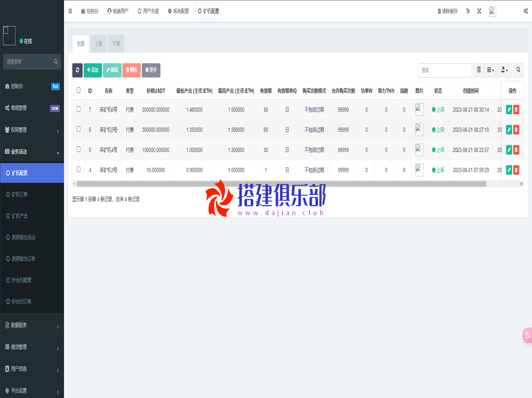The image size is (532, 398).
Task: Click the green 添加 button
Action: (x=93, y=70)
